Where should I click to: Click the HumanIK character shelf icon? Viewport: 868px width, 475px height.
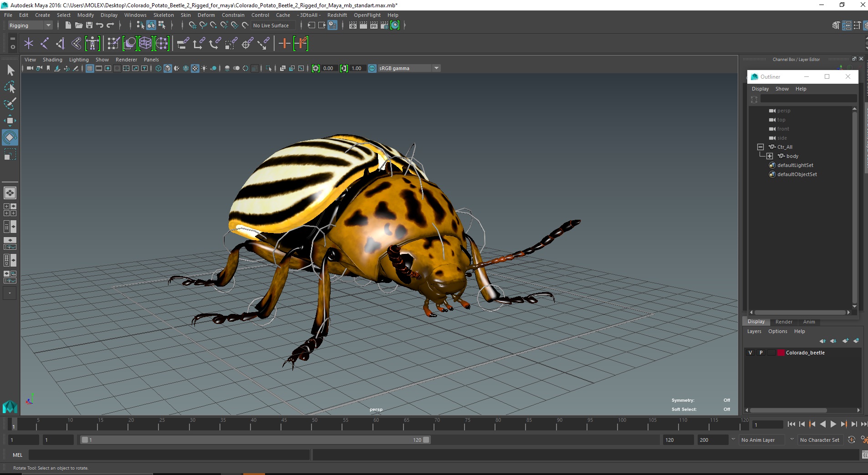pyautogui.click(x=92, y=44)
